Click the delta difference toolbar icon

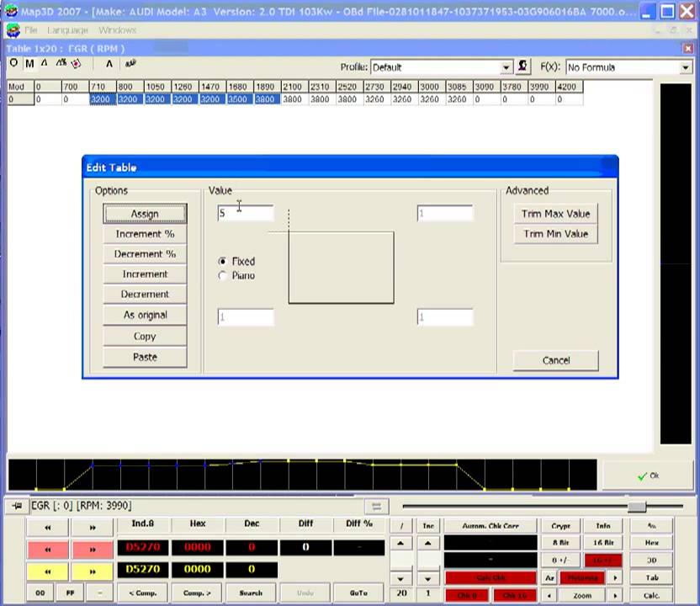(x=45, y=63)
